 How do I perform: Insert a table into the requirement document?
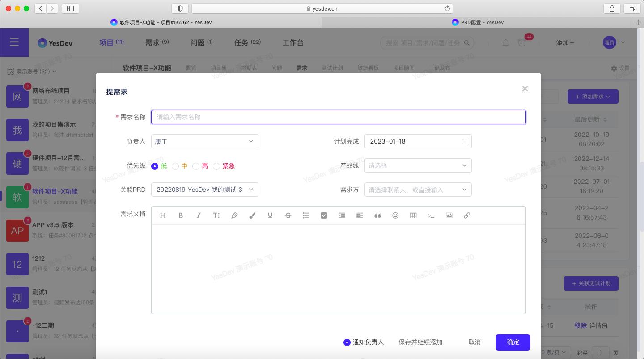(413, 215)
